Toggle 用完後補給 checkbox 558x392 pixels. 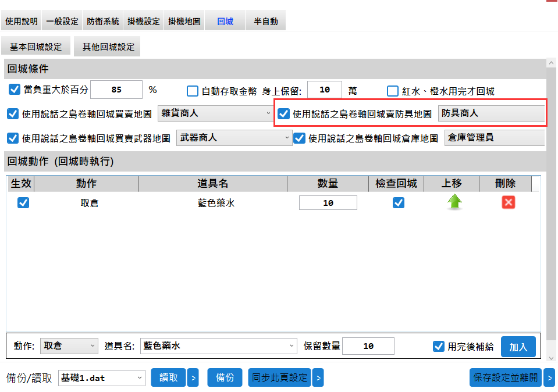(x=439, y=346)
